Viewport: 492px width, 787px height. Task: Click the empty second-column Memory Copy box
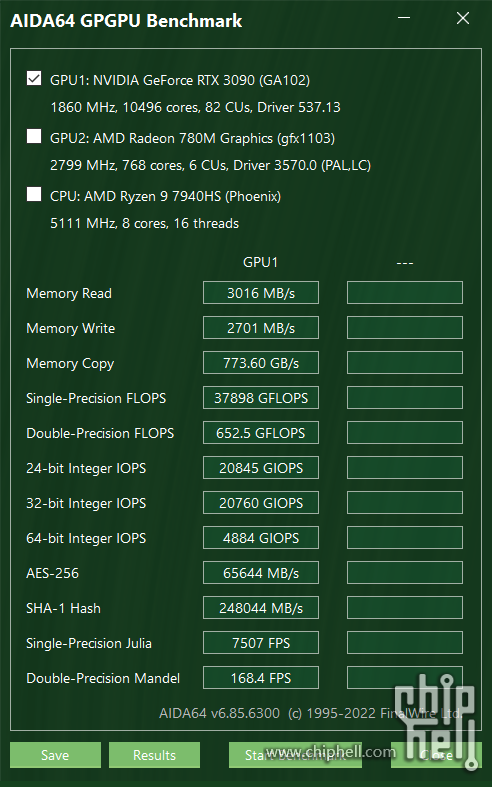405,363
